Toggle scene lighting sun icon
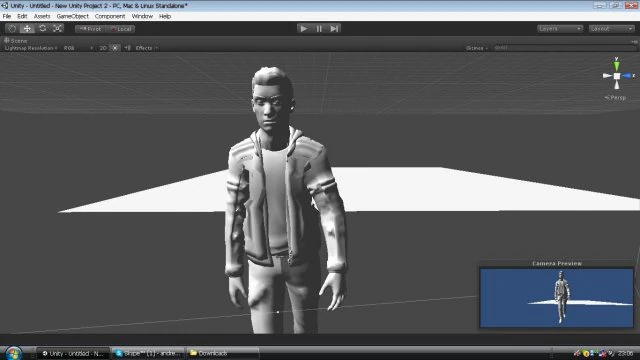Image resolution: width=640 pixels, height=360 pixels. click(x=115, y=48)
